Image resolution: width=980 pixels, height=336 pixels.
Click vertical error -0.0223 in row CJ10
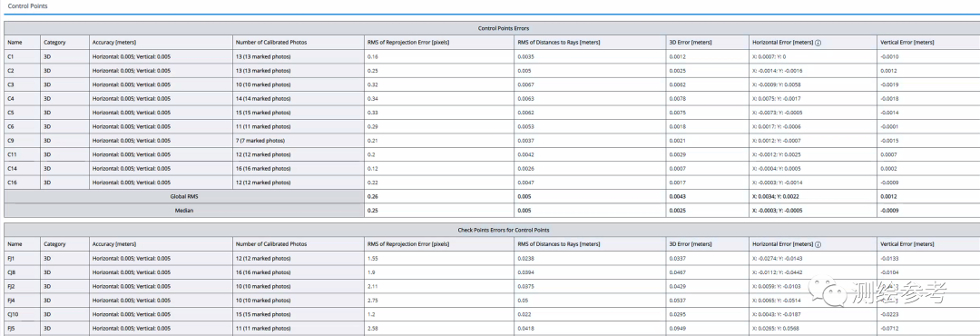click(888, 314)
